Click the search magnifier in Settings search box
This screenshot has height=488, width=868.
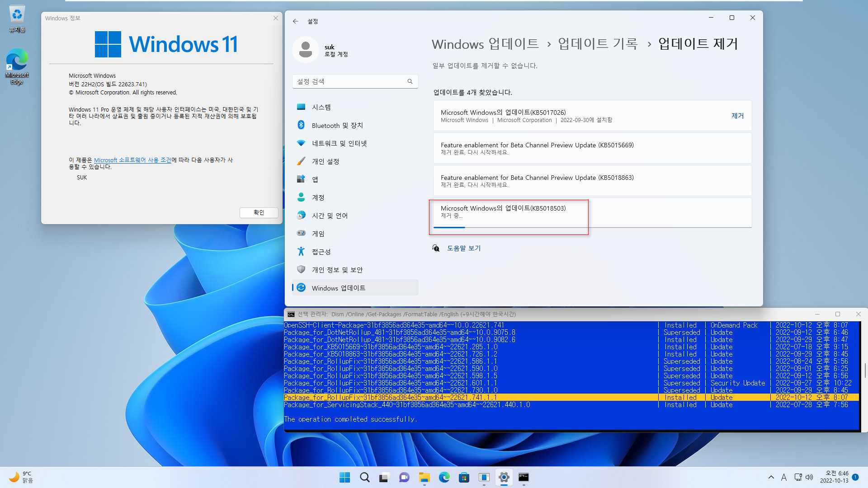click(x=410, y=81)
